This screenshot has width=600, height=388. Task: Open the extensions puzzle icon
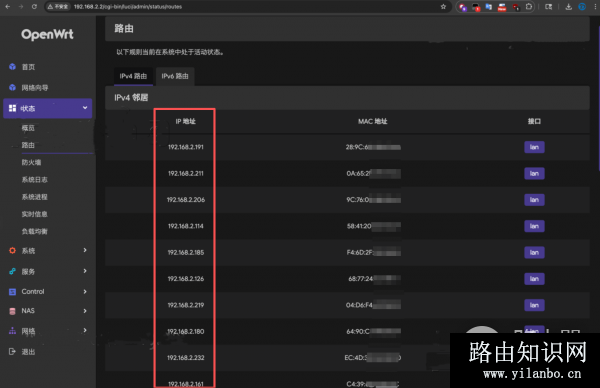coord(529,7)
